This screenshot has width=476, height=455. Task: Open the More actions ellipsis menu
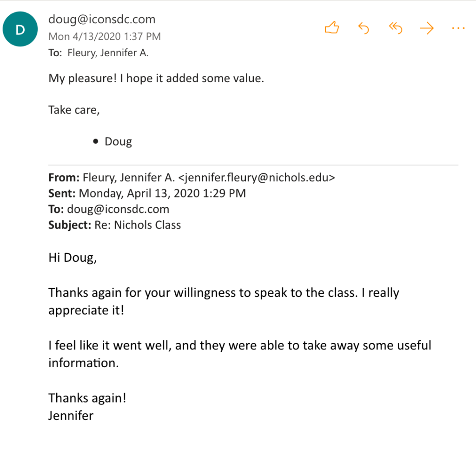458,28
